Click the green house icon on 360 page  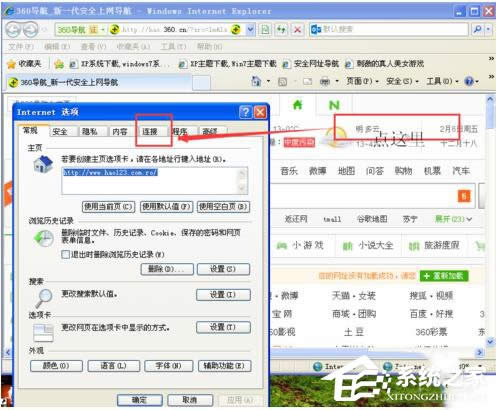point(297,105)
